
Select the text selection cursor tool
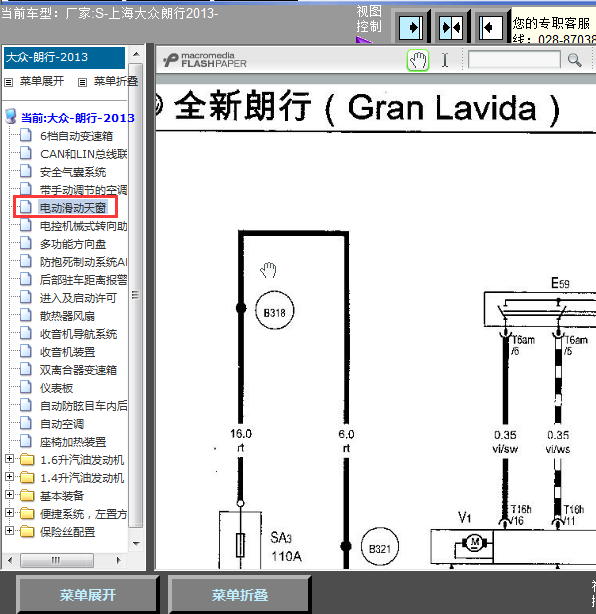coord(445,60)
